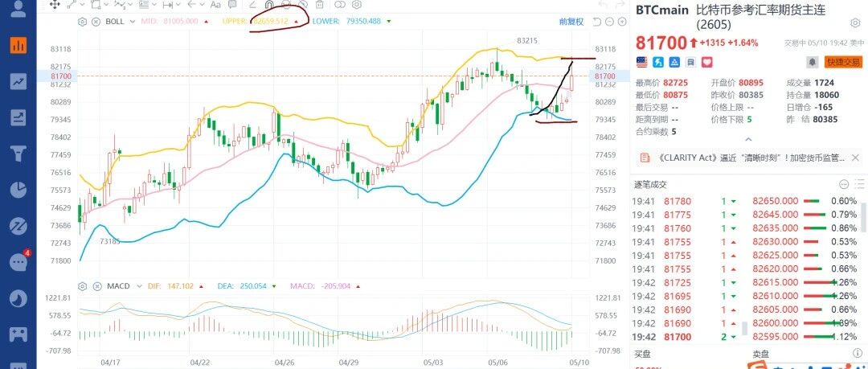868x369 pixels.
Task: Open the 逐笔成交 panel options menu
Action: click(844, 185)
